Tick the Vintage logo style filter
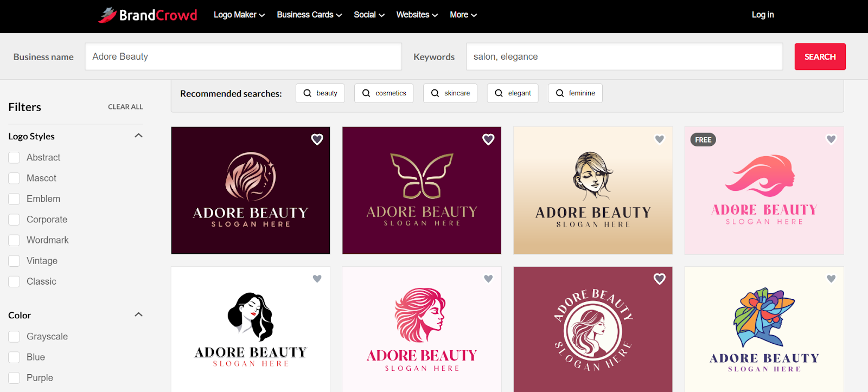Viewport: 868px width, 392px height. (x=14, y=261)
